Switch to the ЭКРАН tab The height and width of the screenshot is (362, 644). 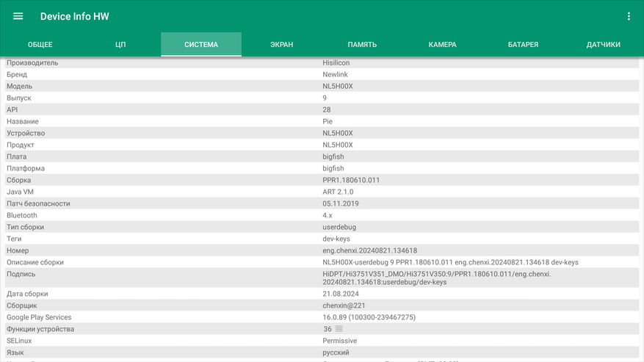point(282,44)
